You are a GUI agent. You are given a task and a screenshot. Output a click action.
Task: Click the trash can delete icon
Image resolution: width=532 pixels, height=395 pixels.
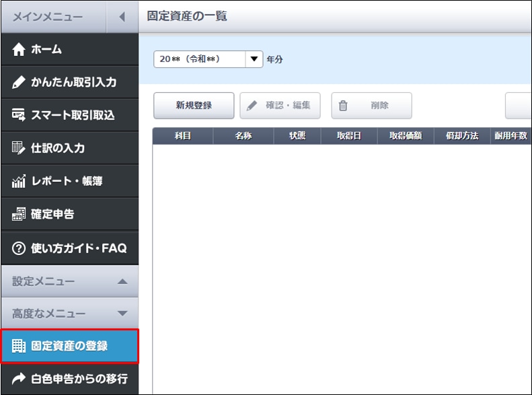tap(343, 106)
